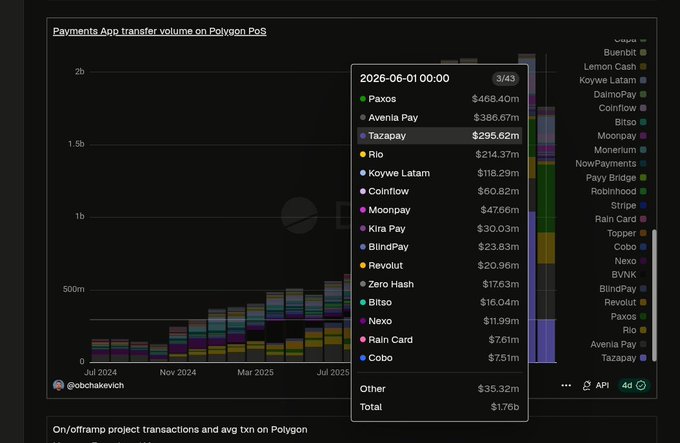
Task: Open the three-dot more options menu
Action: click(566, 385)
